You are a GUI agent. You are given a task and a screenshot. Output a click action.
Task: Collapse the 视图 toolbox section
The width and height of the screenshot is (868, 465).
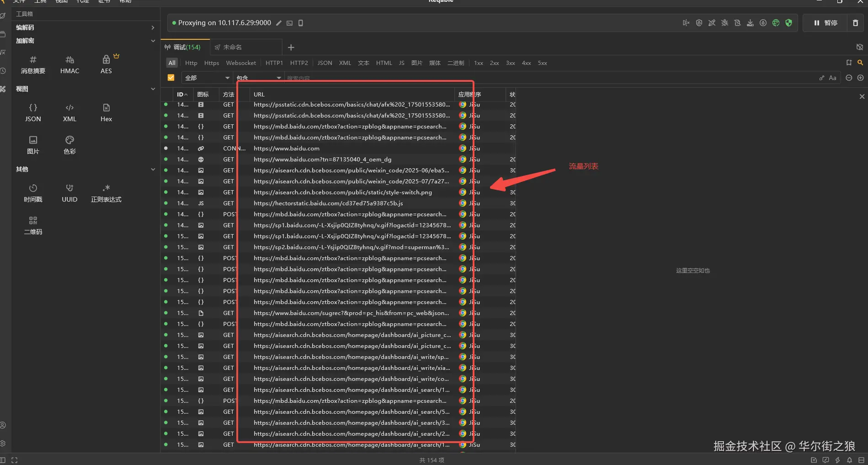tap(85, 89)
